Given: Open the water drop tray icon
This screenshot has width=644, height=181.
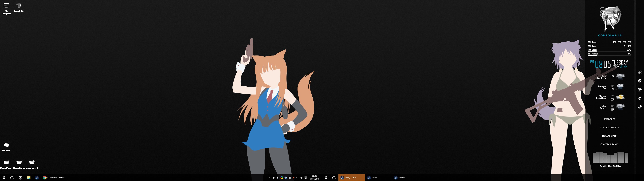Looking at the screenshot, I should [x=278, y=178].
